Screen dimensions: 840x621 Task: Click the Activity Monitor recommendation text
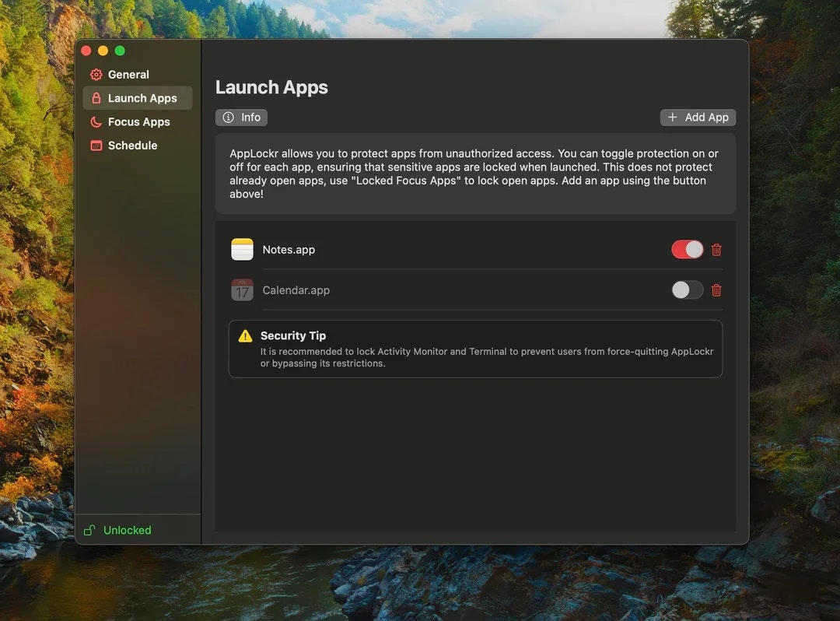pos(487,357)
